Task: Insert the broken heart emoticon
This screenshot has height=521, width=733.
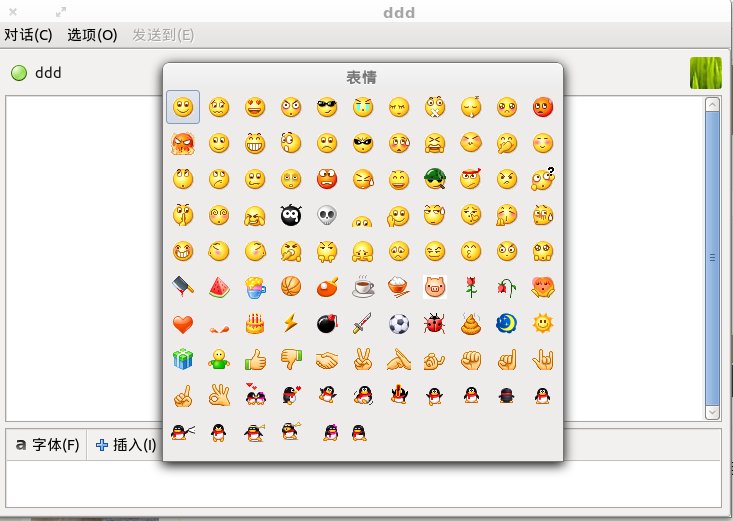Action: point(219,329)
